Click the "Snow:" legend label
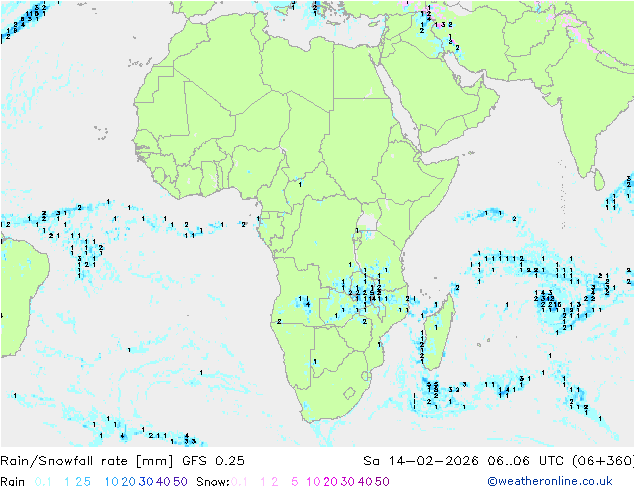 coord(213,482)
